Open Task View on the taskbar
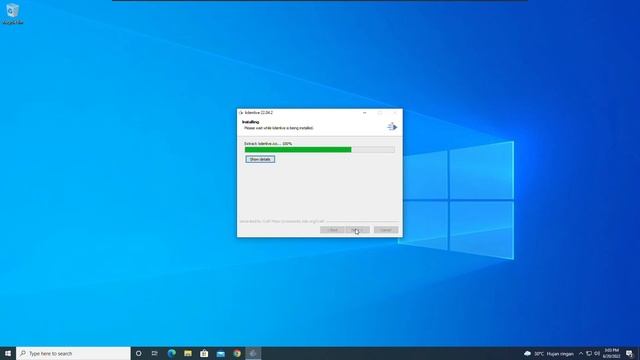640x360 pixels. tap(155, 353)
